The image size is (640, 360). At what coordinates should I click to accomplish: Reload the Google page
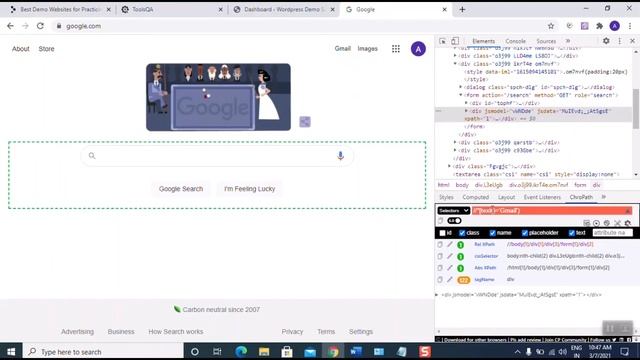point(40,26)
